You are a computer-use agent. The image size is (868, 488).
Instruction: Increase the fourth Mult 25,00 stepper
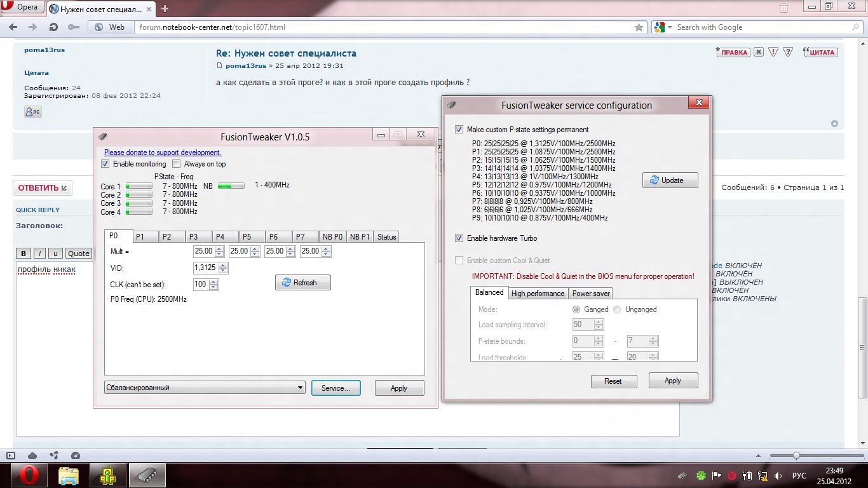(x=326, y=248)
